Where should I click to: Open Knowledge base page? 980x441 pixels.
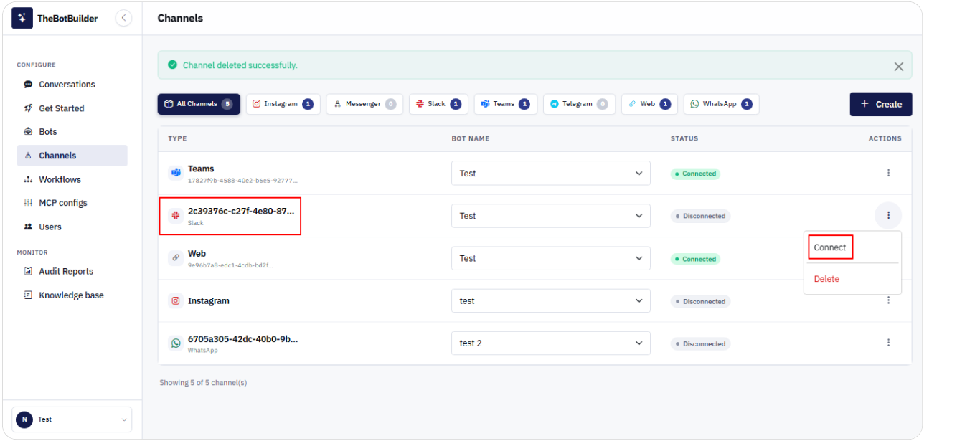72,295
